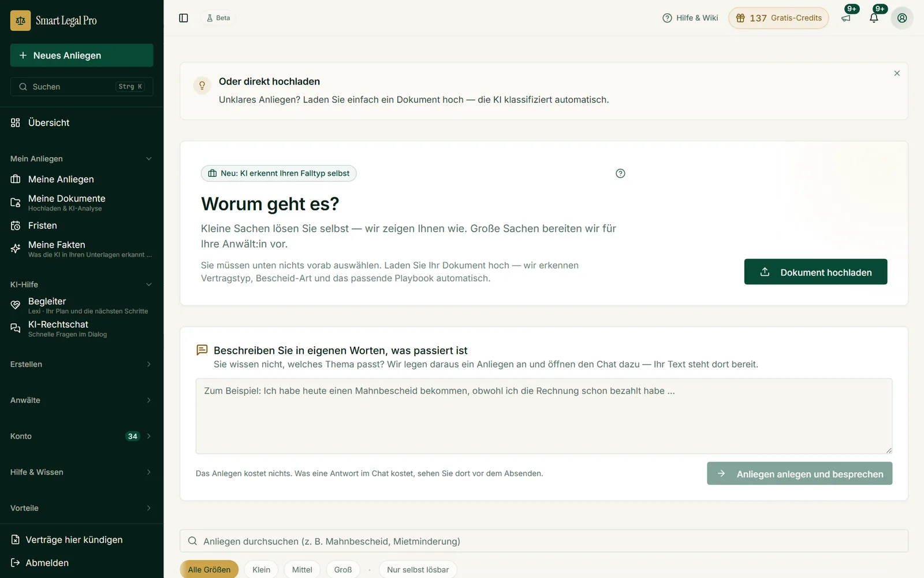Expand the Hilfe & Wissen section

click(81, 472)
